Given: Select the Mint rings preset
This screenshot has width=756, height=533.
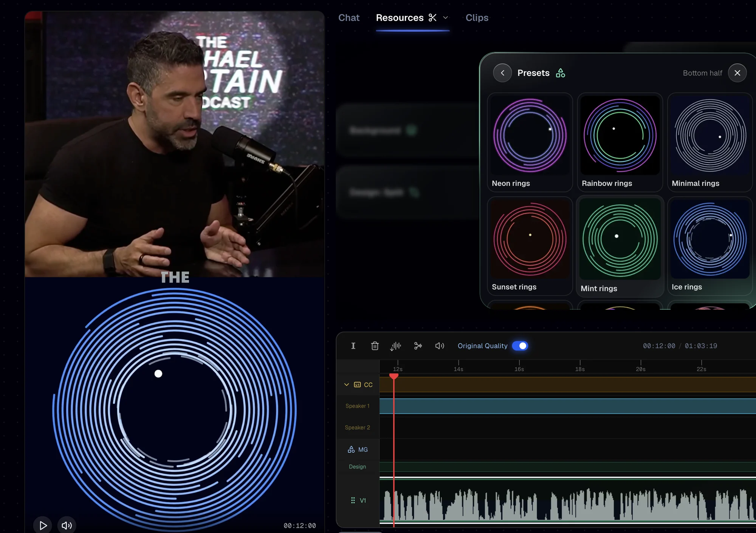Looking at the screenshot, I should (x=620, y=246).
